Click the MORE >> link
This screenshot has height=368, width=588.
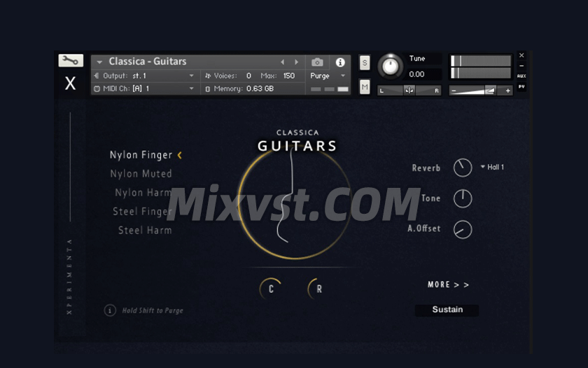click(x=448, y=285)
